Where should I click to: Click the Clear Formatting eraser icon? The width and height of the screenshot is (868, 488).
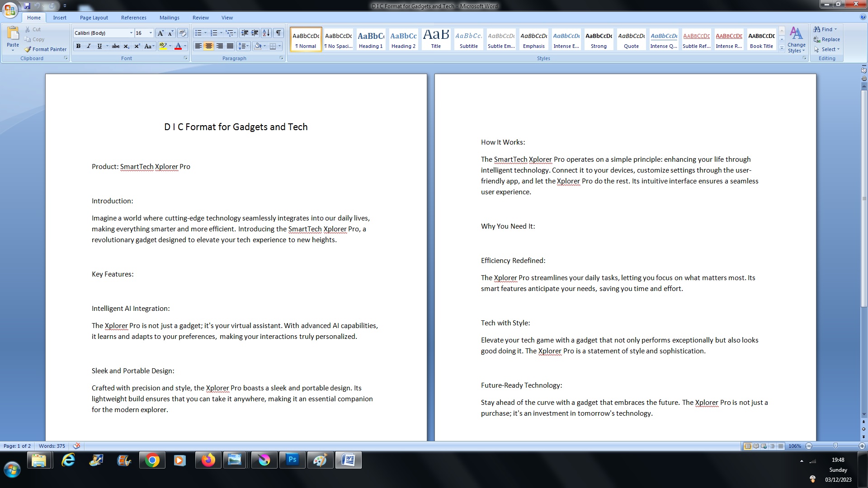[183, 33]
